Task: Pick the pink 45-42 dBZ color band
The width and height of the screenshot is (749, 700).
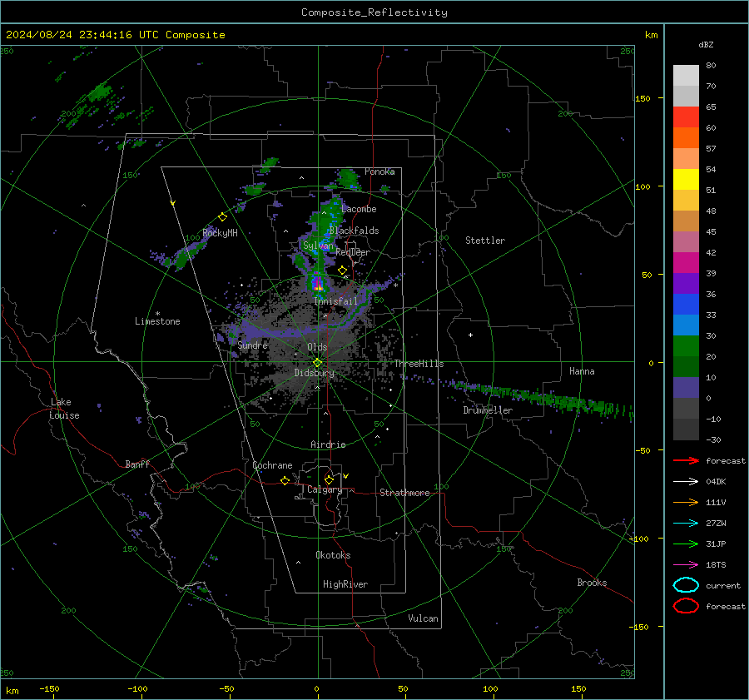Action: (686, 241)
